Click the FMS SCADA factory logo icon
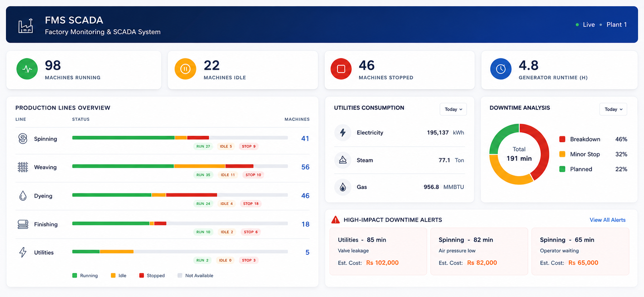The image size is (644, 297). pyautogui.click(x=26, y=25)
